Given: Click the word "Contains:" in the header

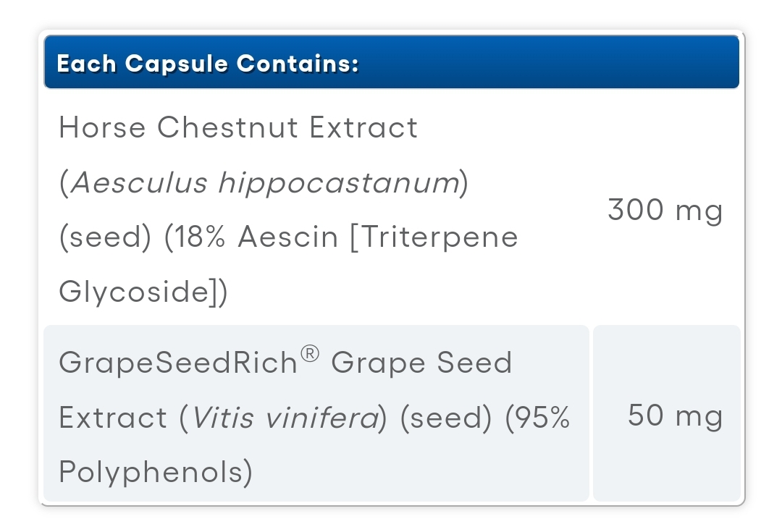Looking at the screenshot, I should (x=298, y=63).
